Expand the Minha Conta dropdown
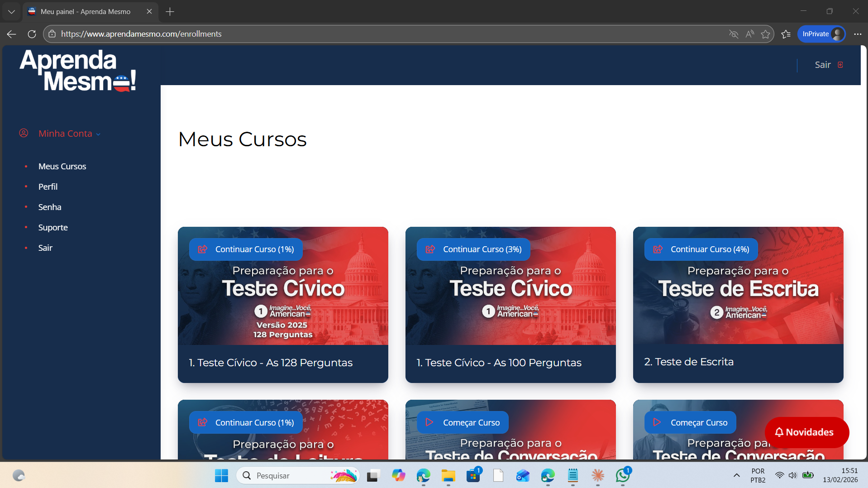 pyautogui.click(x=98, y=134)
